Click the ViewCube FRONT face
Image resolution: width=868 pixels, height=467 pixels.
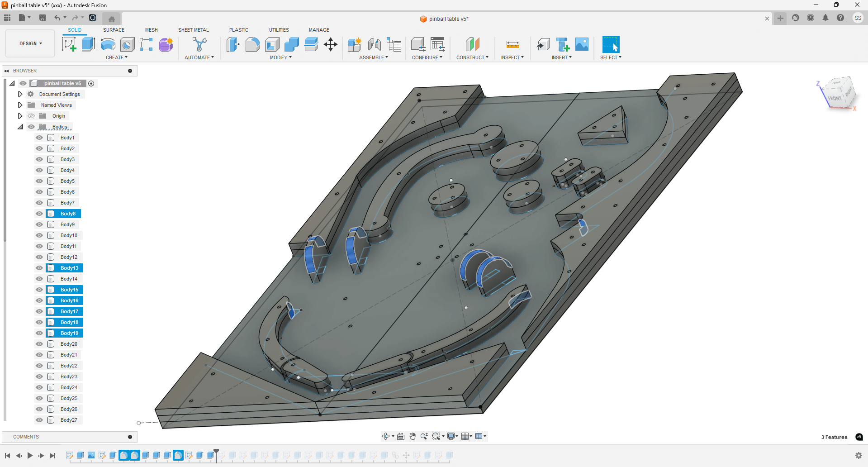point(835,98)
